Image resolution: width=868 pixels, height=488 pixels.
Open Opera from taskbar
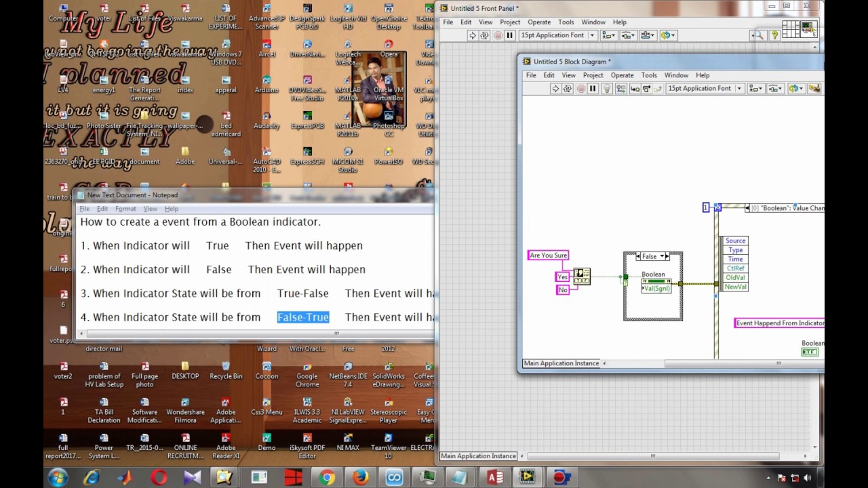click(x=159, y=478)
